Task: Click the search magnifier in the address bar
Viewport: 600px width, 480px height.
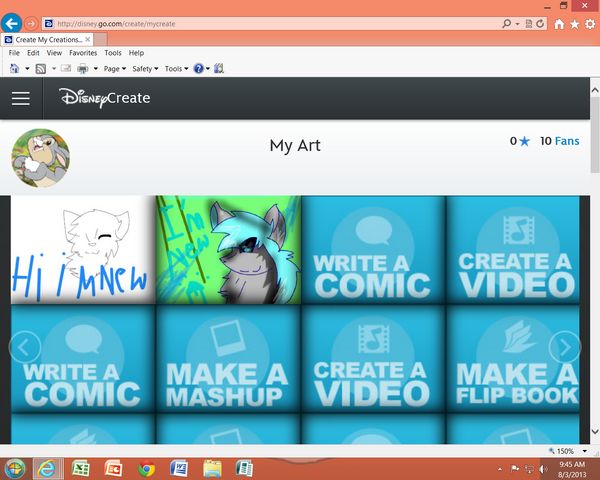Action: pyautogui.click(x=506, y=24)
